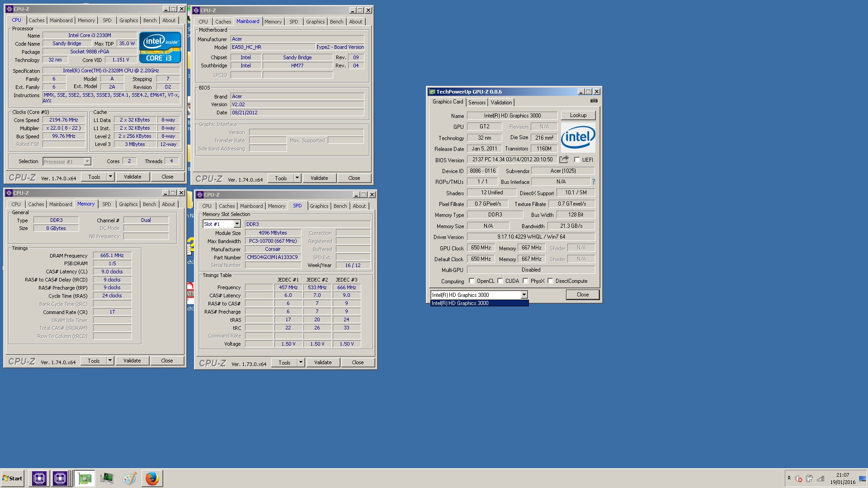Toggle the UEFI checkbox in GPU-Z
The image size is (868, 488).
coord(577,160)
